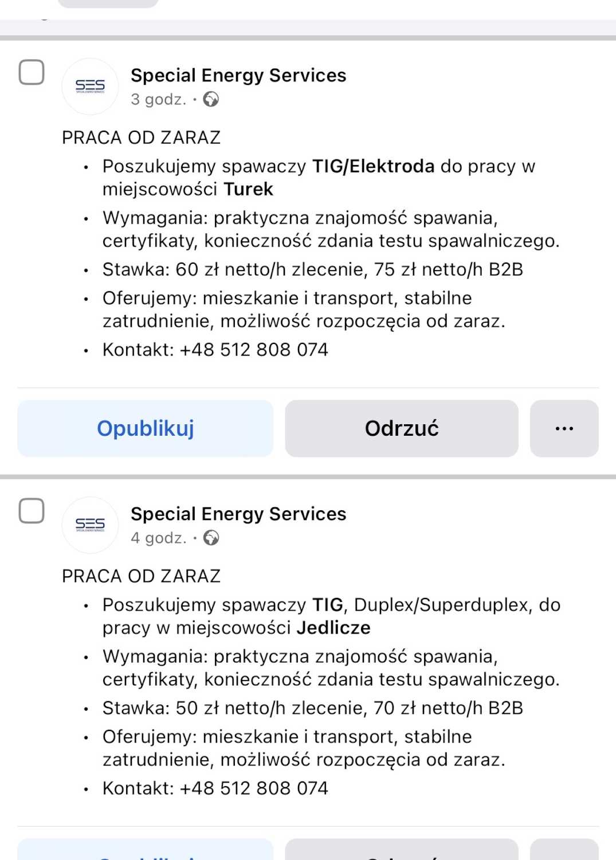
Task: Open more options next to the Odrzuć button
Action: tap(564, 428)
